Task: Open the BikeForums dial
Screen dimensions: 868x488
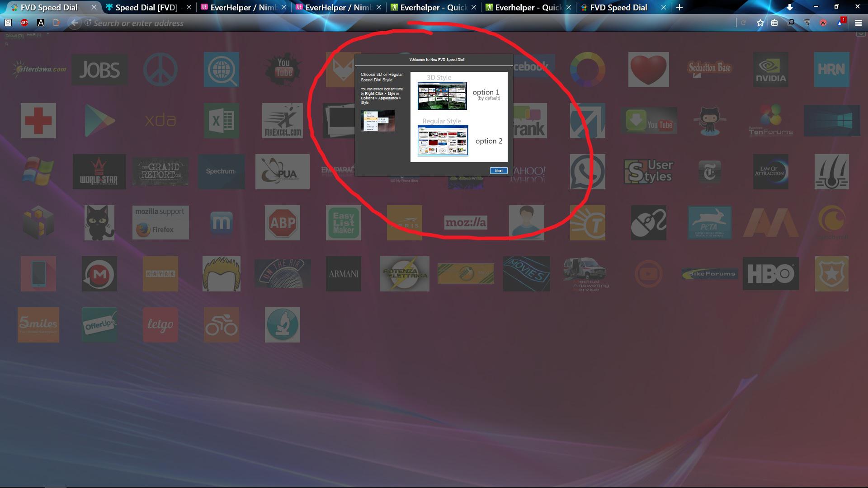Action: (x=709, y=274)
